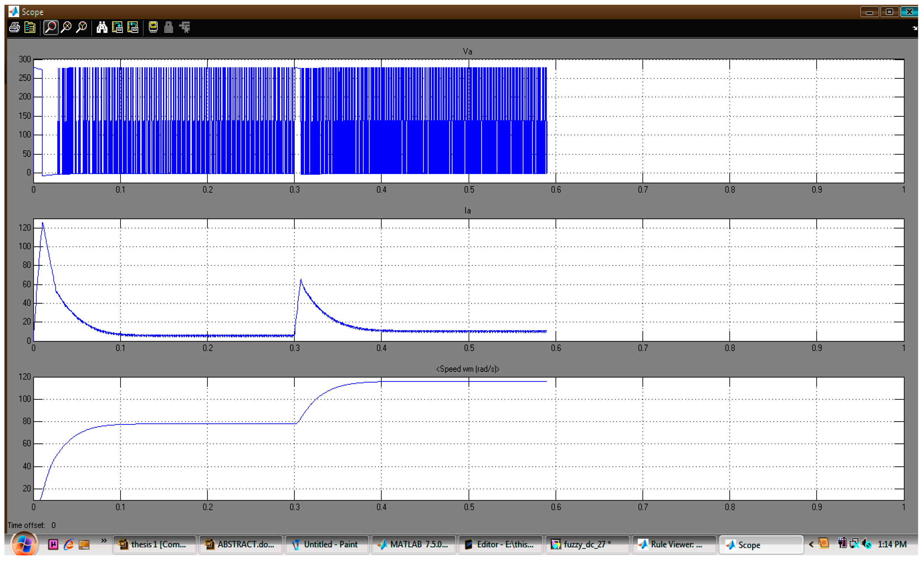The width and height of the screenshot is (924, 561).
Task: Switch to MATLAB 7.5.0 taskbar window
Action: click(414, 544)
